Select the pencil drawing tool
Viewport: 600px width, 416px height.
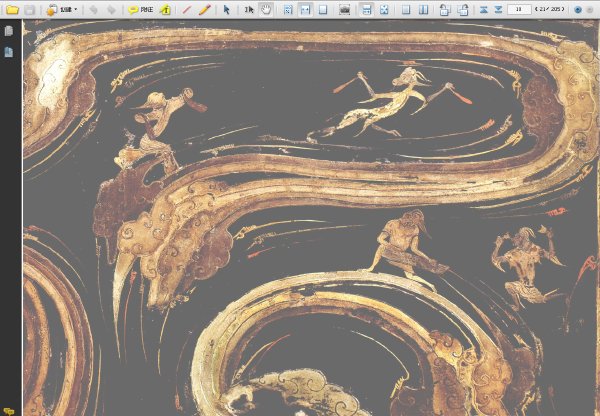[205, 10]
